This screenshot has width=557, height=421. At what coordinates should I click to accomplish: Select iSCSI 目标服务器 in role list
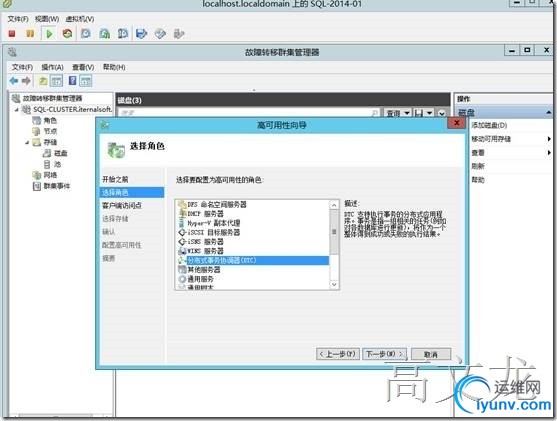point(213,232)
